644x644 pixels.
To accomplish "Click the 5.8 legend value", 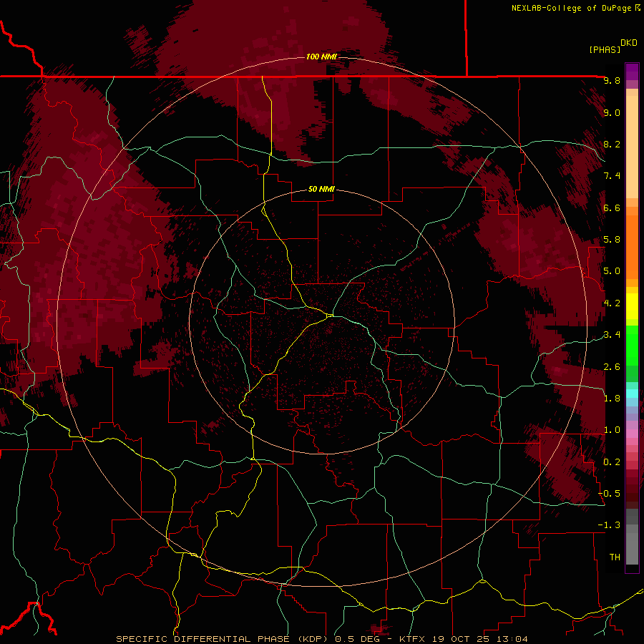I will 612,240.
